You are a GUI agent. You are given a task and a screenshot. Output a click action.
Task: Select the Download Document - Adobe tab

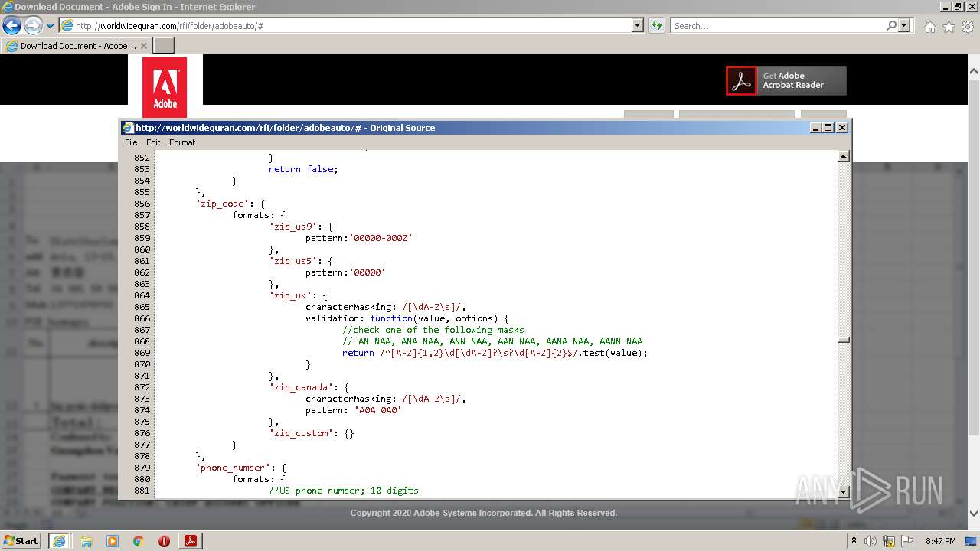(x=77, y=46)
